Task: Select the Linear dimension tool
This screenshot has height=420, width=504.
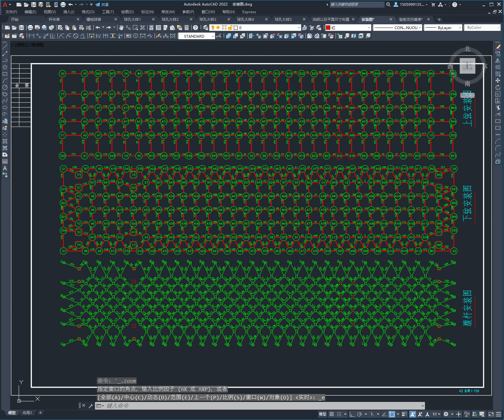Action: pos(31,36)
